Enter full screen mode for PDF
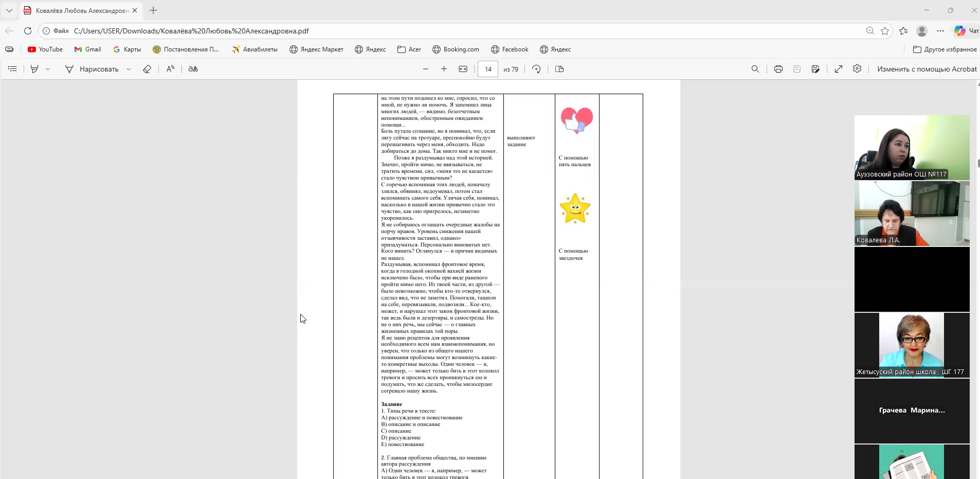The width and height of the screenshot is (980, 479). click(x=838, y=69)
